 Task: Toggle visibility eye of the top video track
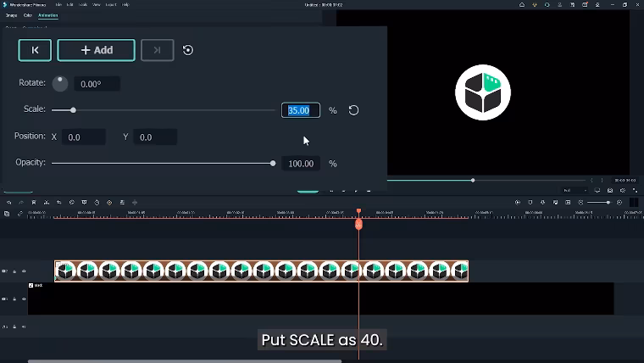coord(24,271)
